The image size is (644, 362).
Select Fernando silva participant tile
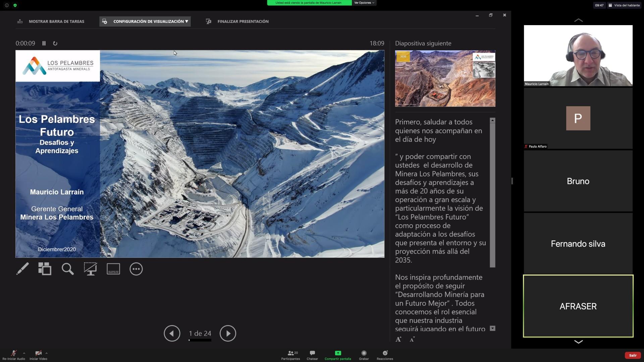coord(578,244)
